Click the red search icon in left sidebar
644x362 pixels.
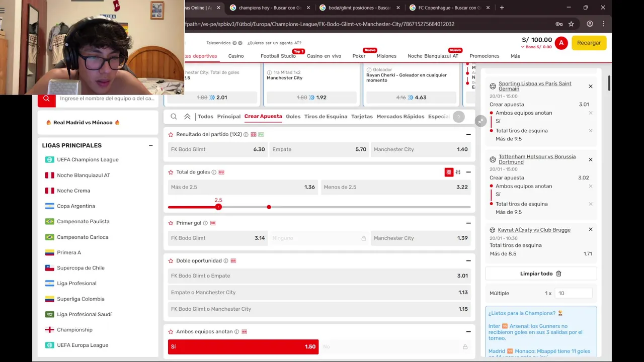point(46,99)
